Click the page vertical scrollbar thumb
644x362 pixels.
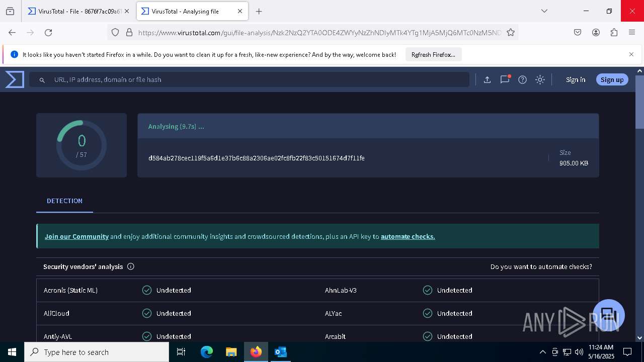pyautogui.click(x=639, y=103)
